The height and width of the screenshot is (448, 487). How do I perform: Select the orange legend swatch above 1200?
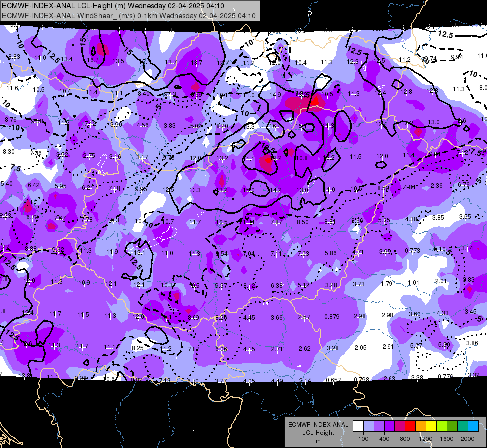coord(421,426)
